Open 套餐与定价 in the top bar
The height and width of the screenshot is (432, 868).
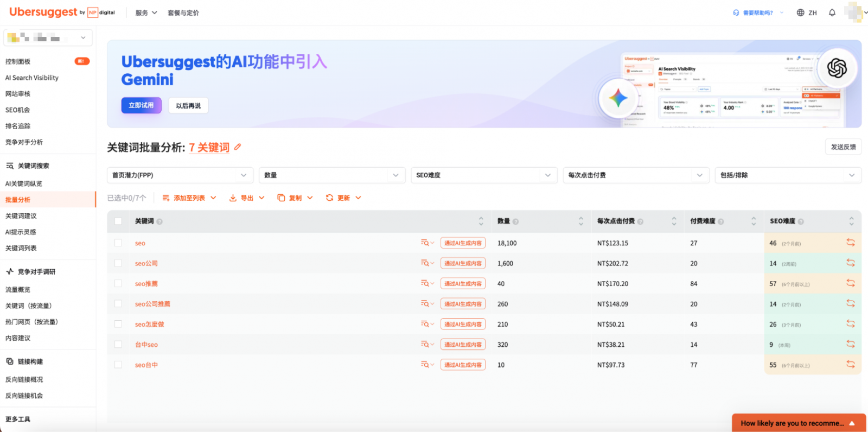click(183, 12)
